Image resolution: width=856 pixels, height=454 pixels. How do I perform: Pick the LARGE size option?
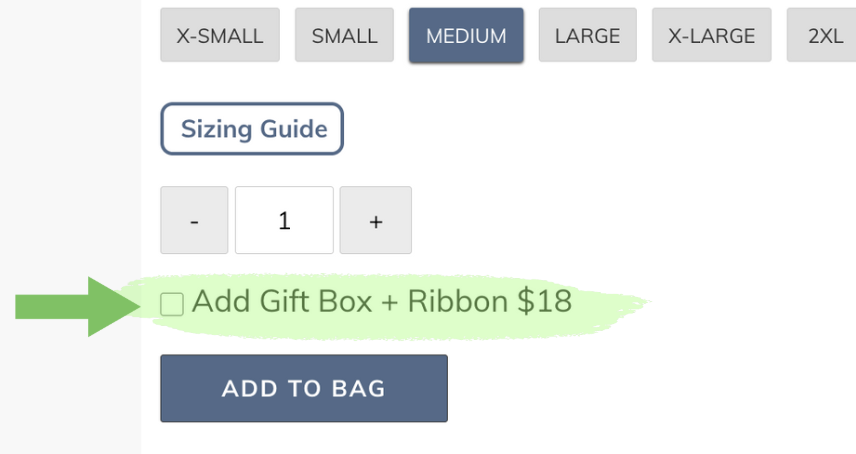pyautogui.click(x=587, y=36)
